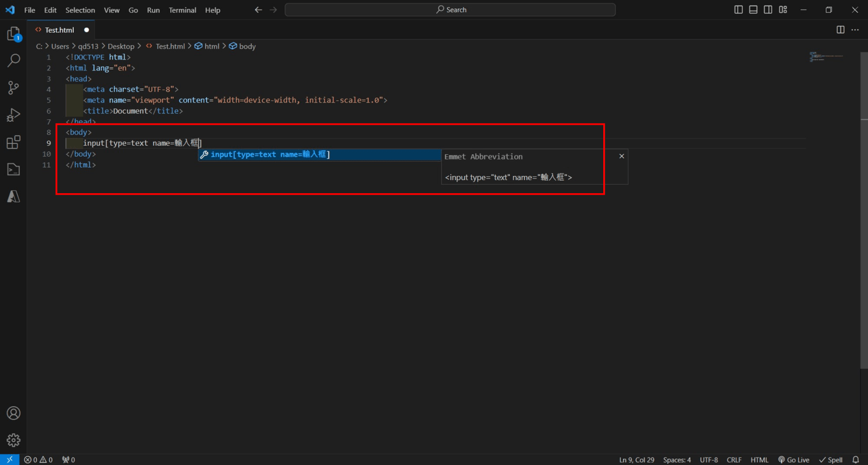The height and width of the screenshot is (465, 868).
Task: Open the Search view in activity bar
Action: tap(14, 61)
